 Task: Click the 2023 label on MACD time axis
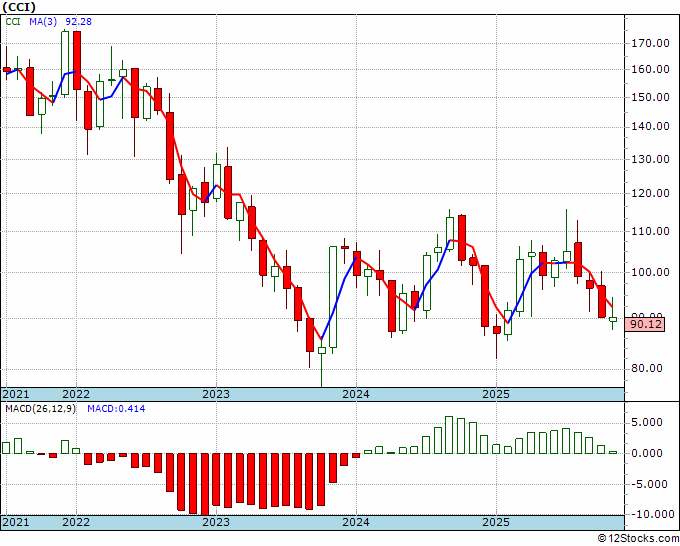(216, 522)
